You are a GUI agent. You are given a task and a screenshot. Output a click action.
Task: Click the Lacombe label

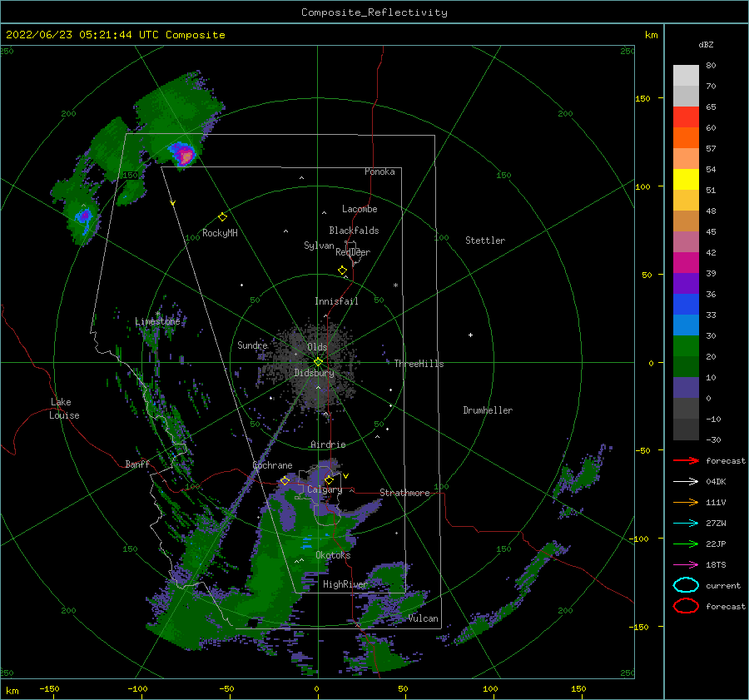(360, 209)
